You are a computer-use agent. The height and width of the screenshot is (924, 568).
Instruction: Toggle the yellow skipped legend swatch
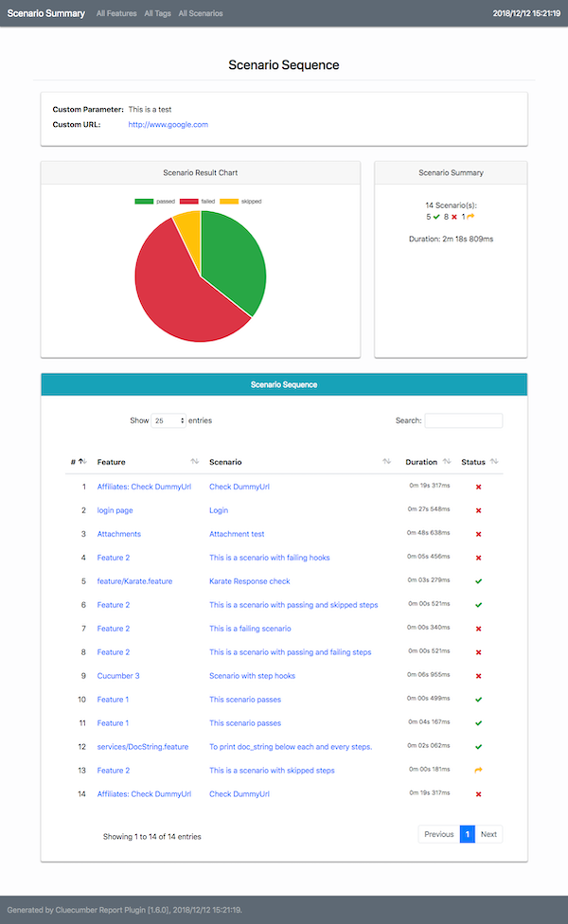pos(228,202)
